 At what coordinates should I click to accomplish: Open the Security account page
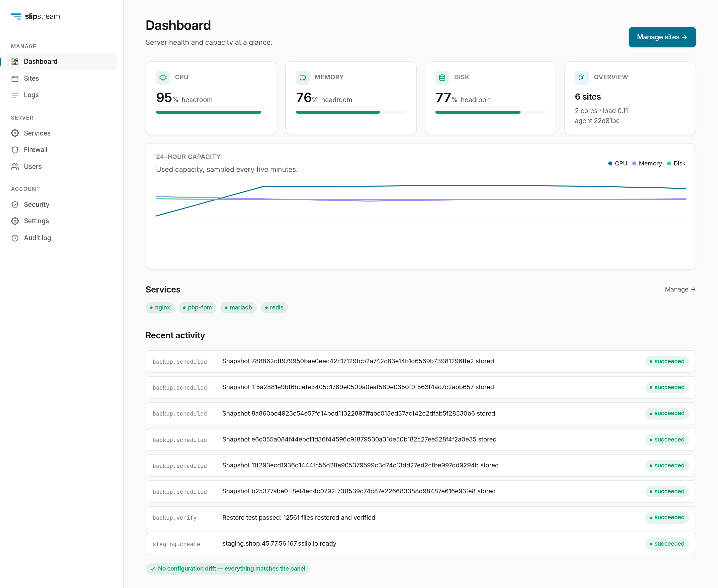[x=62, y=205]
